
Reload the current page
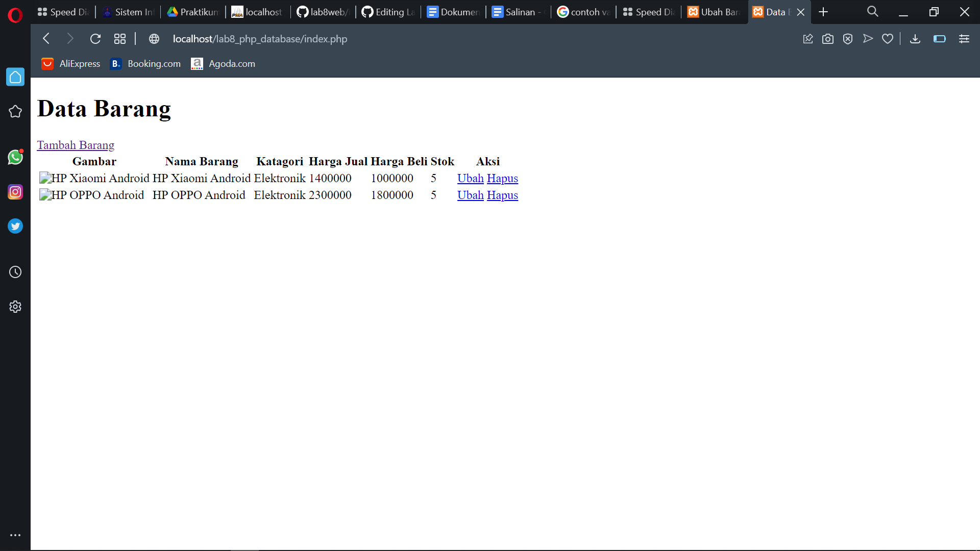[x=95, y=39]
